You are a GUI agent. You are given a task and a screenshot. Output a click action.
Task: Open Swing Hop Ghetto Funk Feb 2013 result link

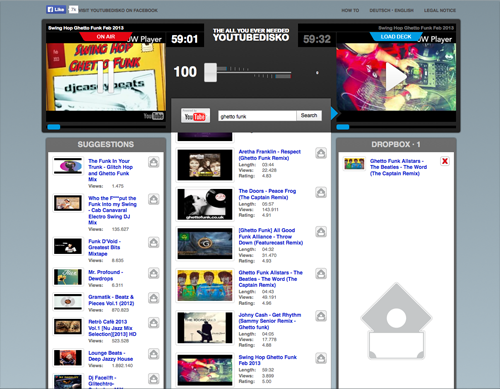pos(267,360)
